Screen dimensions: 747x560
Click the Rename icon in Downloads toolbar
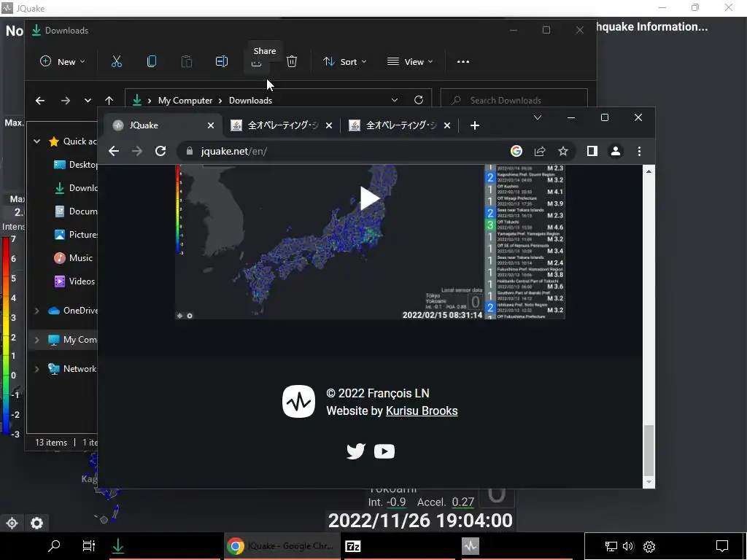[x=222, y=61]
